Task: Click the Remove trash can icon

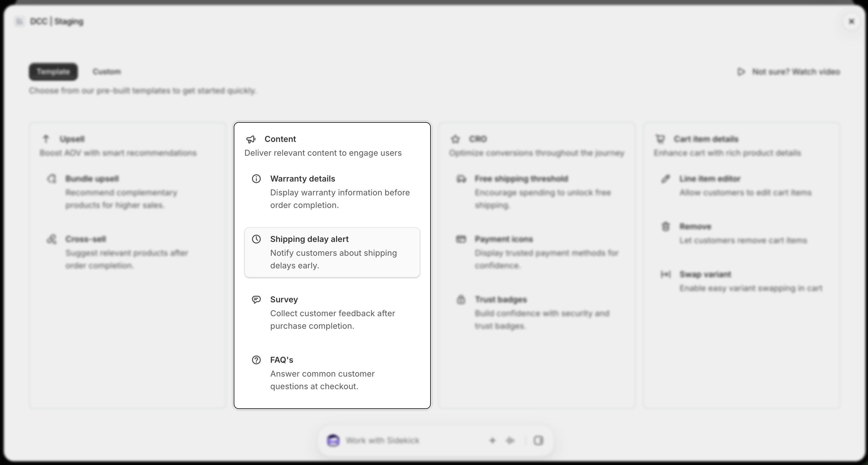Action: [665, 227]
